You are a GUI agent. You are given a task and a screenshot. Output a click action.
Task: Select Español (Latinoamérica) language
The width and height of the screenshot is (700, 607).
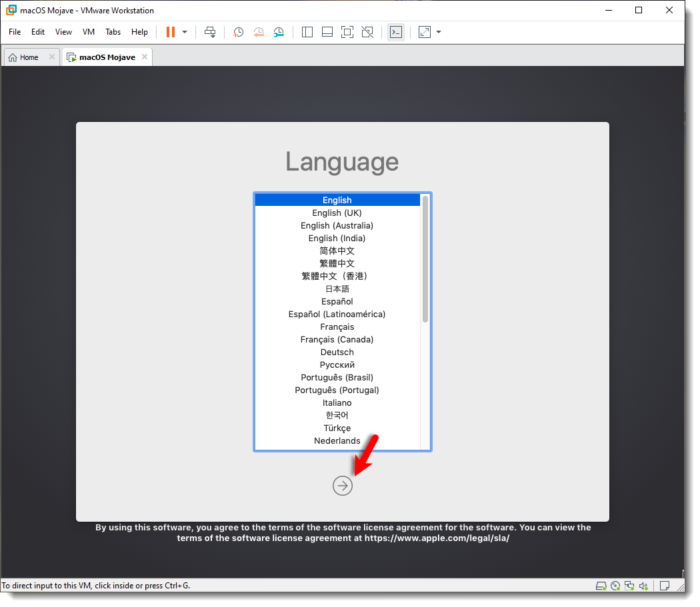(x=337, y=314)
